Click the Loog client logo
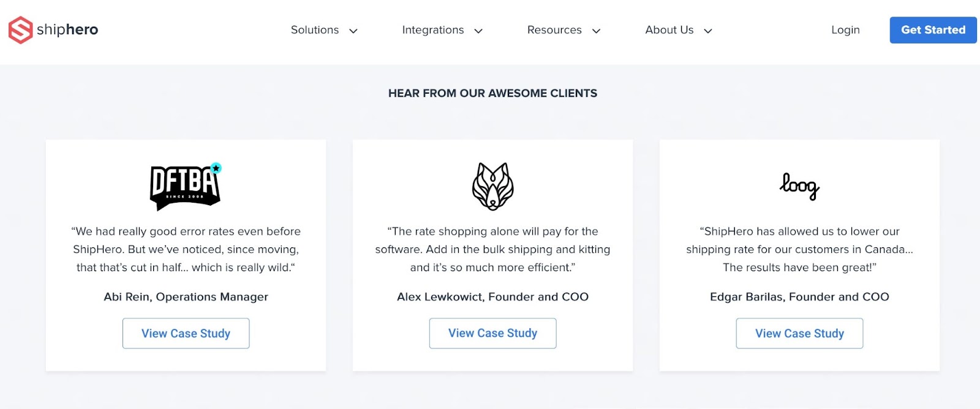980x409 pixels. tap(799, 186)
